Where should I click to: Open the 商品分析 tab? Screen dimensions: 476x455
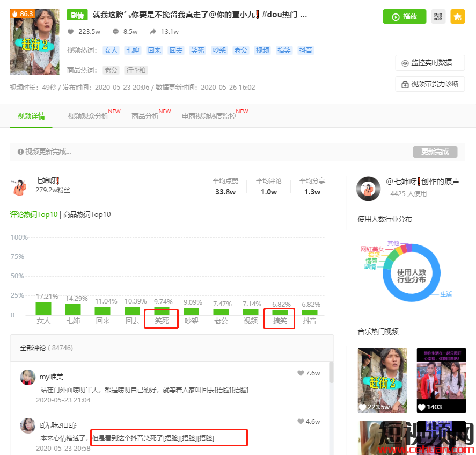(x=145, y=116)
